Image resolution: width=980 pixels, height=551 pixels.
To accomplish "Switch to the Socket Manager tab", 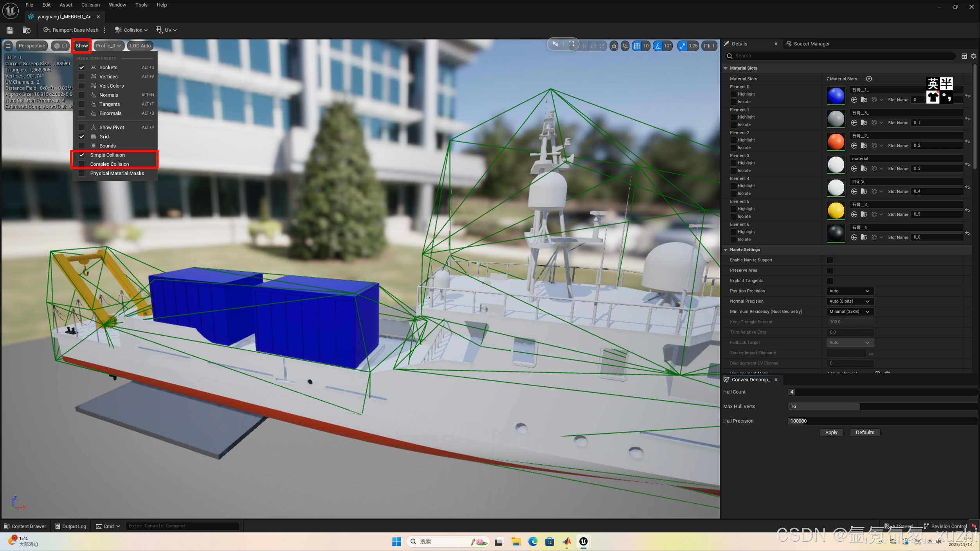I will (811, 44).
